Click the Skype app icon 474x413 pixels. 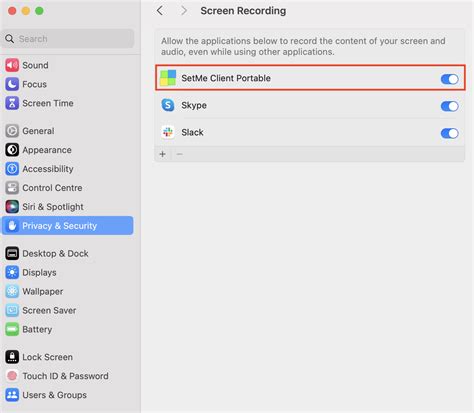point(168,105)
